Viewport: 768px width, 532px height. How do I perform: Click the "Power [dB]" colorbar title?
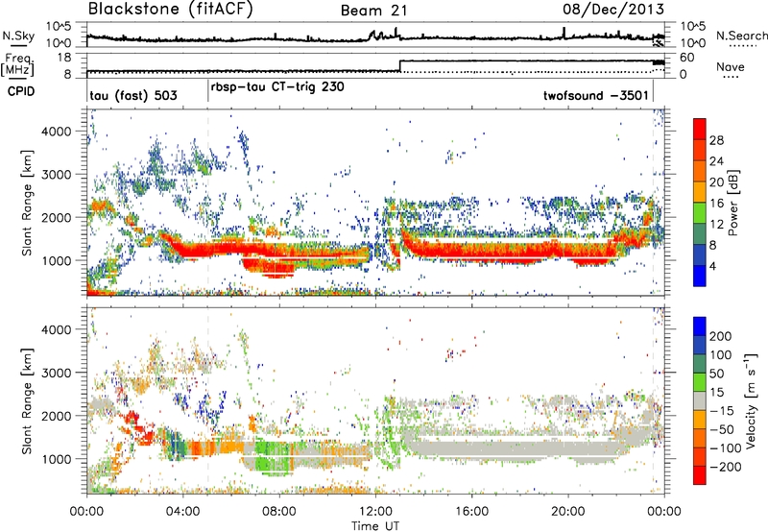click(x=732, y=203)
